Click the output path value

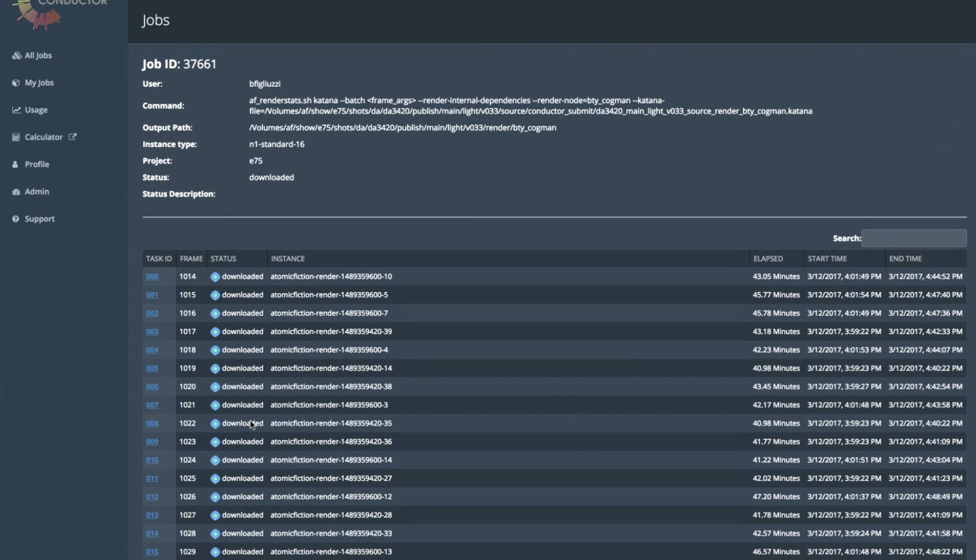(x=403, y=128)
